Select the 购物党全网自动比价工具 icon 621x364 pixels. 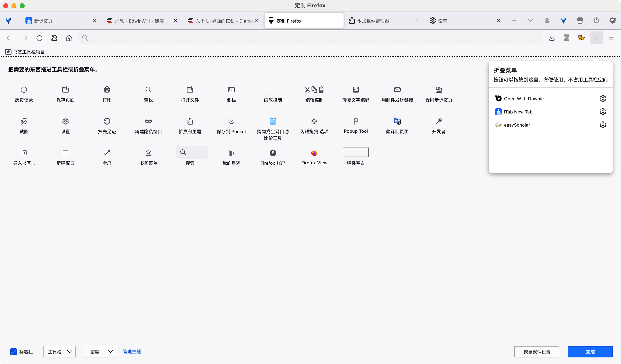point(273,128)
